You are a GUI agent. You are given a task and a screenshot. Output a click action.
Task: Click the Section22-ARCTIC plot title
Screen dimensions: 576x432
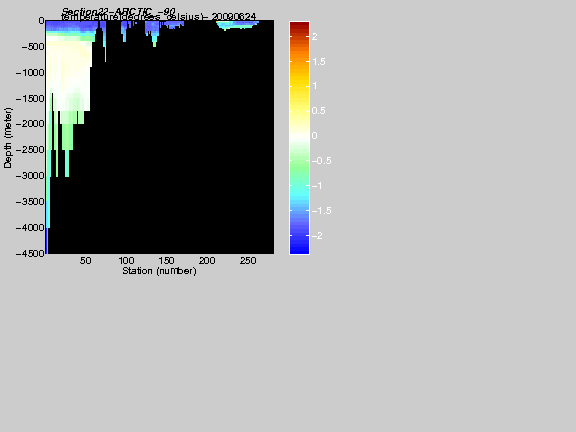[118, 11]
